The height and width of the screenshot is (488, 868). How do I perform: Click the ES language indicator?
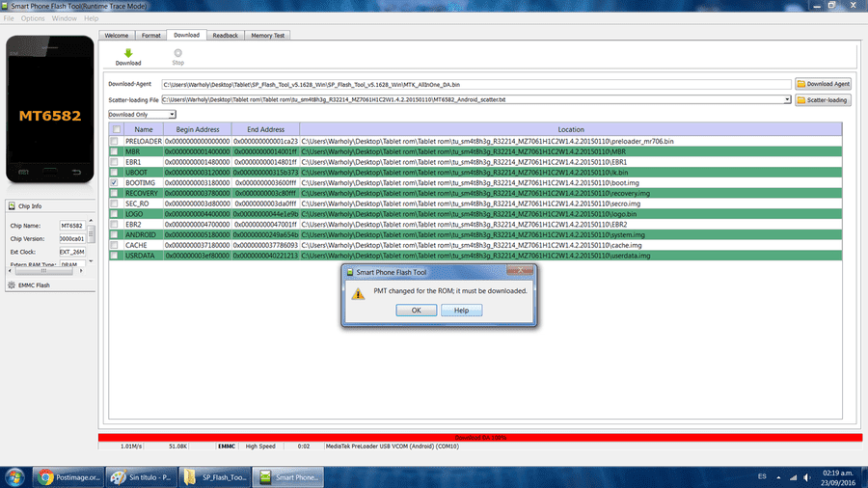point(762,476)
